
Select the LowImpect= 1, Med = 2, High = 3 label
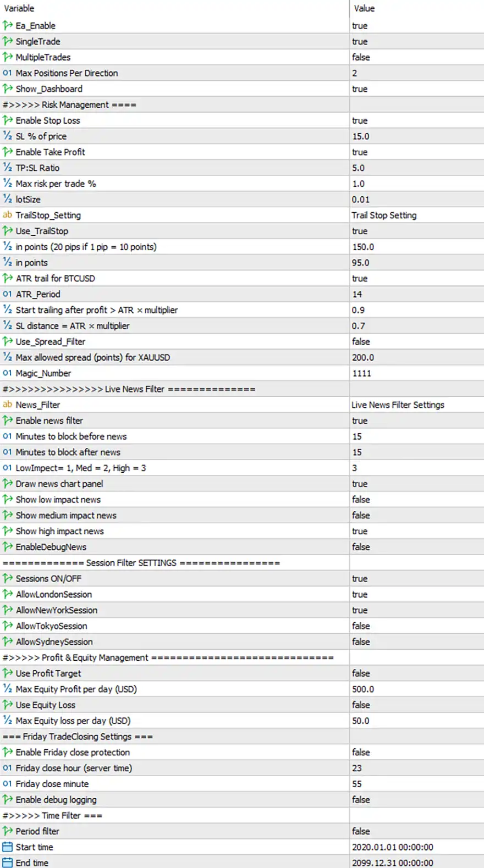pyautogui.click(x=80, y=468)
